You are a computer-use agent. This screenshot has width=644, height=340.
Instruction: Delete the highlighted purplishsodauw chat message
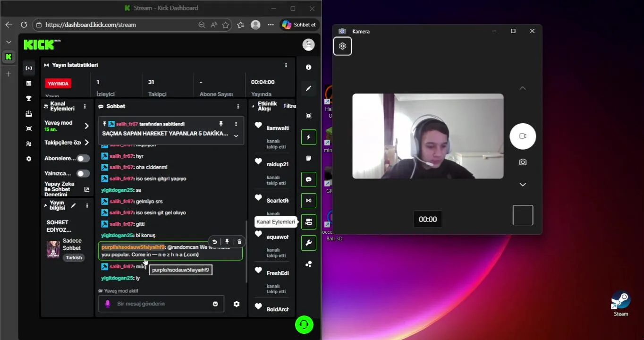(x=239, y=241)
